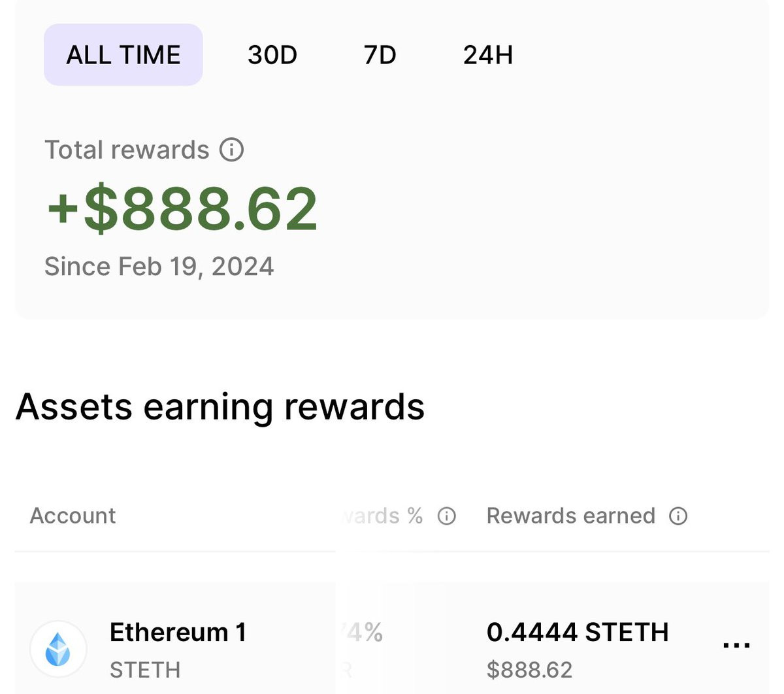Click the Account column header
The width and height of the screenshot is (784, 694).
[x=73, y=516]
